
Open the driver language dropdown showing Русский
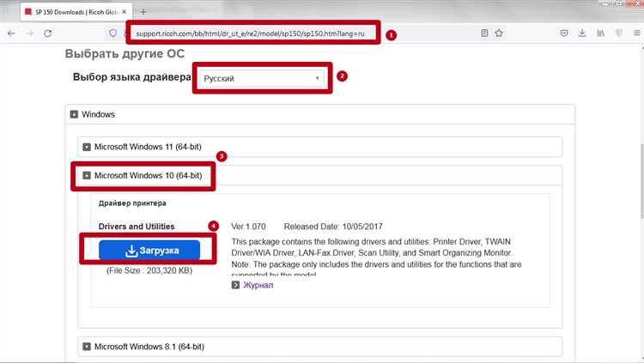pos(262,78)
